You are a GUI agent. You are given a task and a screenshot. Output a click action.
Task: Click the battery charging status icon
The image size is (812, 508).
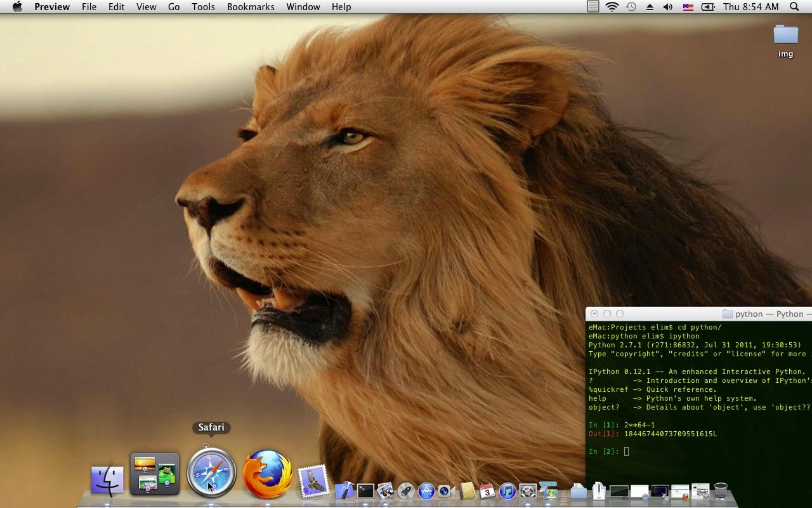pos(708,7)
